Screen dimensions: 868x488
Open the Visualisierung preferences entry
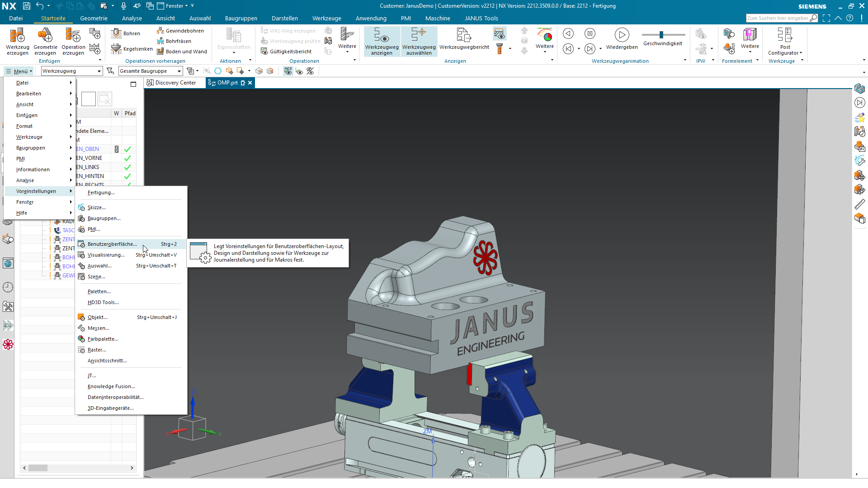tap(131, 255)
